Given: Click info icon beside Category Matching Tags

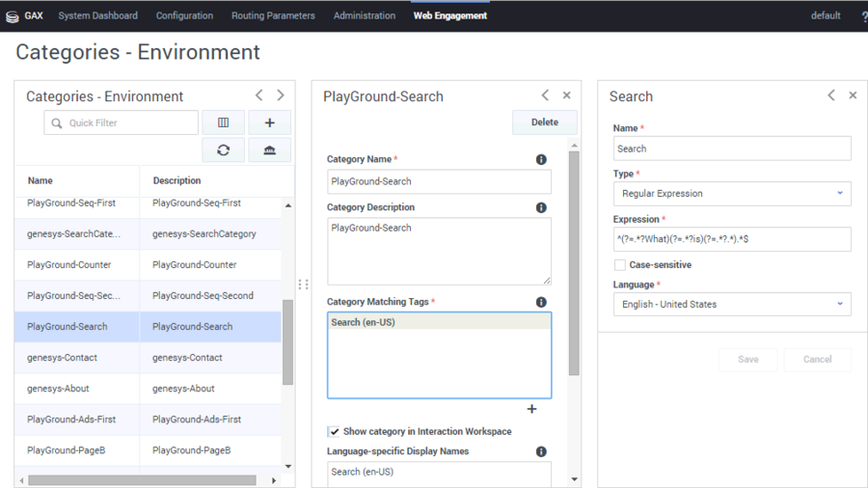Looking at the screenshot, I should point(541,302).
